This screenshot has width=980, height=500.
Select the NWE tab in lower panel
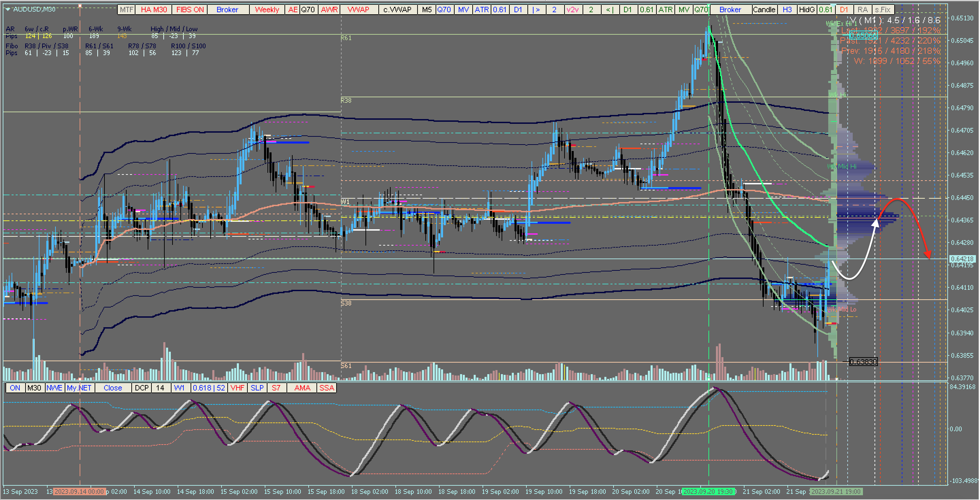point(54,388)
